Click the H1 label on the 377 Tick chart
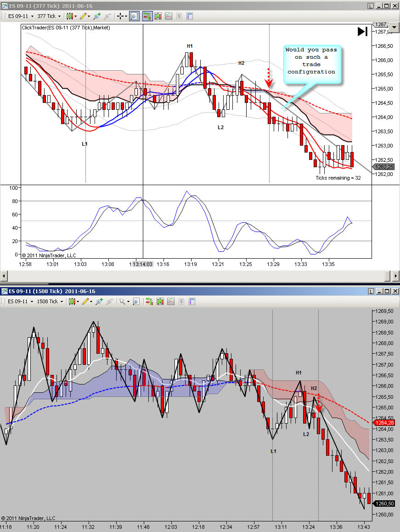Screen dimensions: 400x532 190,46
